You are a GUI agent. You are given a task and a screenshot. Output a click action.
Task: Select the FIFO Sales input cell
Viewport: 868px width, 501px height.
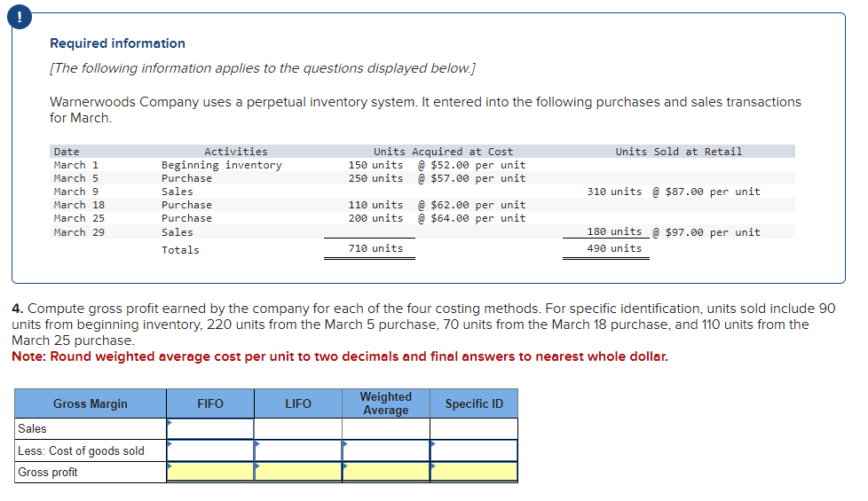(x=210, y=428)
